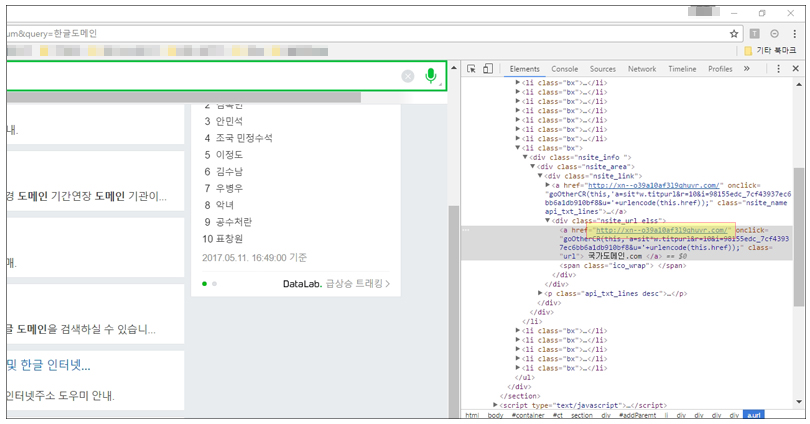
Task: Open trending keyword 안민석
Action: tap(229, 121)
